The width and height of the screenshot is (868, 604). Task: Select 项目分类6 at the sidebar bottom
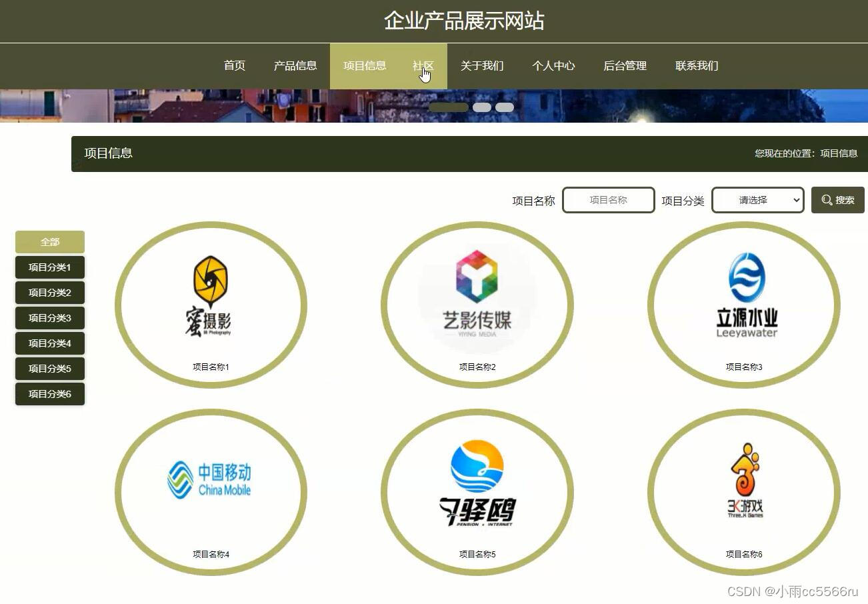coord(49,393)
